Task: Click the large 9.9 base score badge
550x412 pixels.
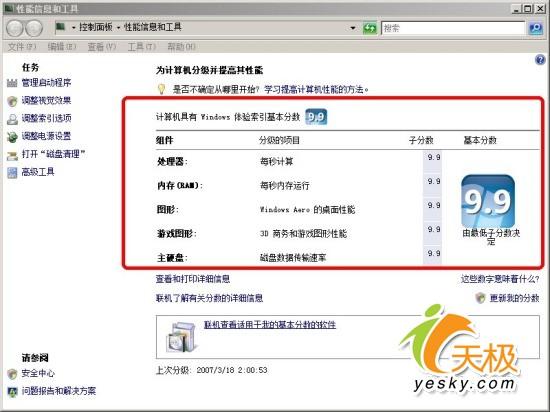Action: [x=488, y=201]
